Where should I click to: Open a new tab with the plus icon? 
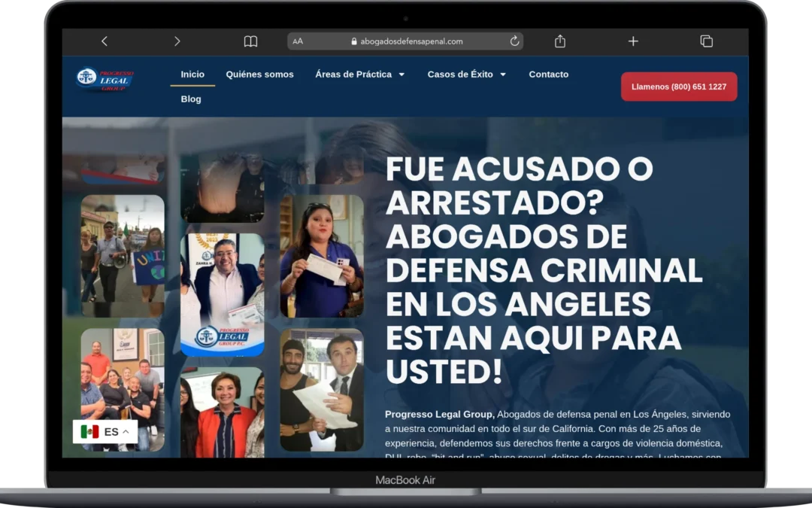pyautogui.click(x=633, y=41)
